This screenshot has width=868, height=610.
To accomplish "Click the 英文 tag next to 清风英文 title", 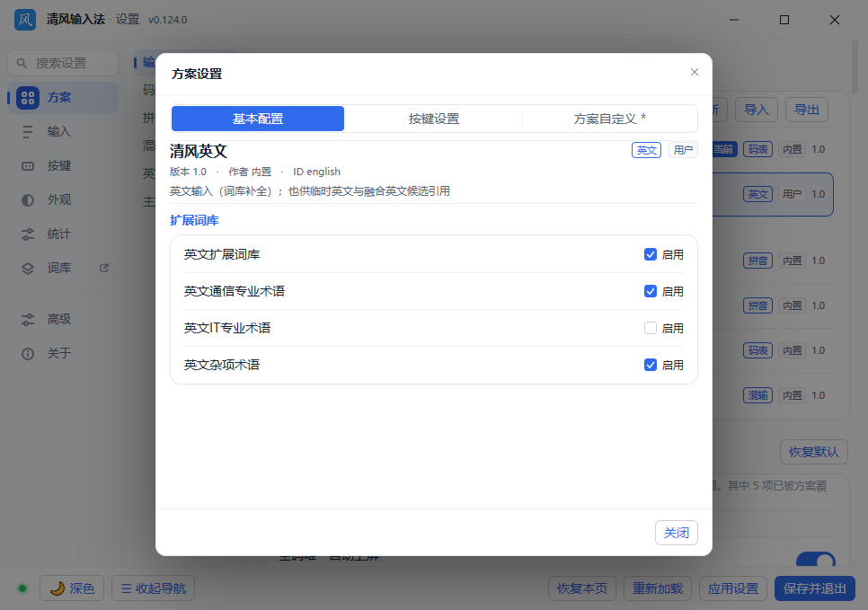I will (x=647, y=150).
